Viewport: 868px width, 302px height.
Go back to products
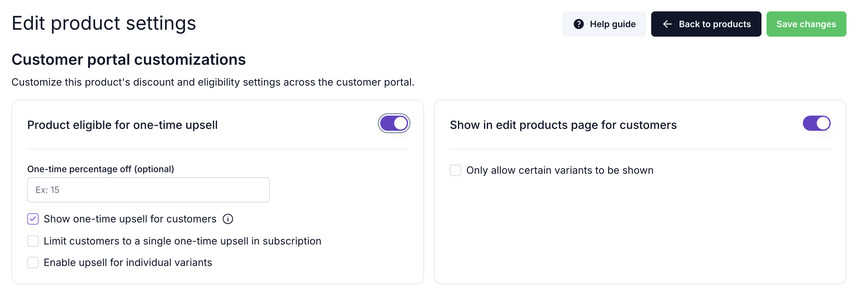coord(706,24)
